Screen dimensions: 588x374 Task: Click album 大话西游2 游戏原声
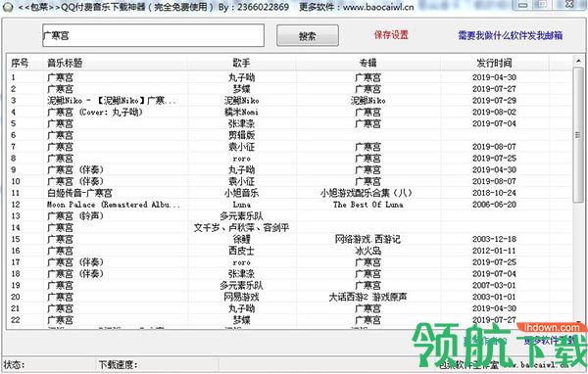[x=367, y=298]
